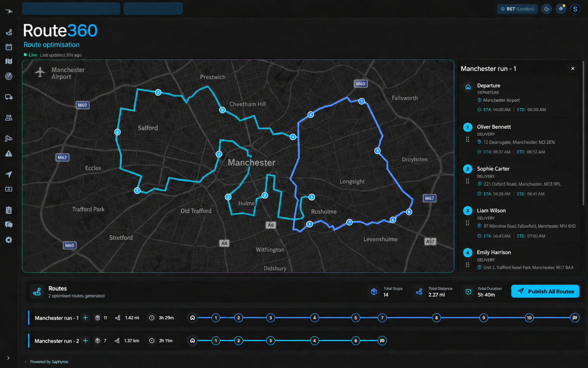Image resolution: width=588 pixels, height=368 pixels.
Task: Open the calendar icon in the left sidebar
Action: click(x=9, y=47)
